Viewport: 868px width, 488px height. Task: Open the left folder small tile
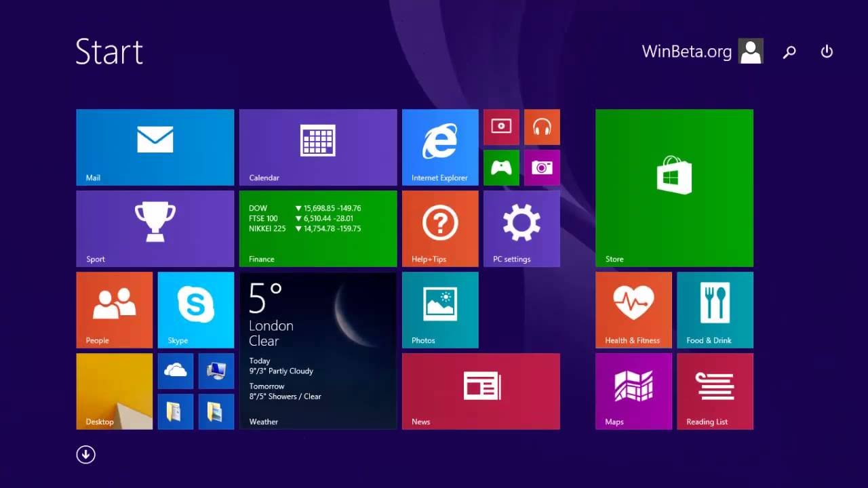click(176, 411)
